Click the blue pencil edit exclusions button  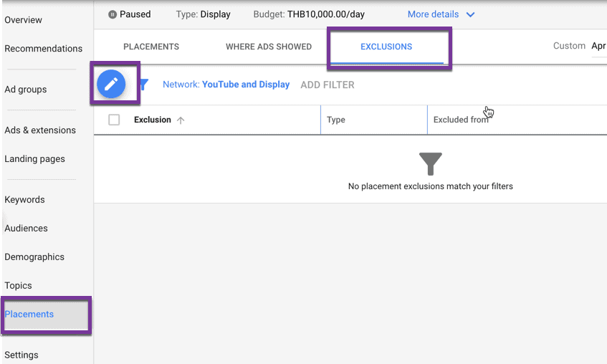(x=111, y=85)
